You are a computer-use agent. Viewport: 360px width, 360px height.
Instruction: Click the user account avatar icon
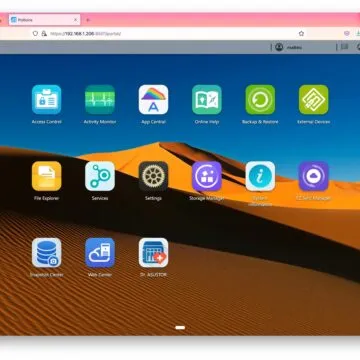tap(279, 47)
